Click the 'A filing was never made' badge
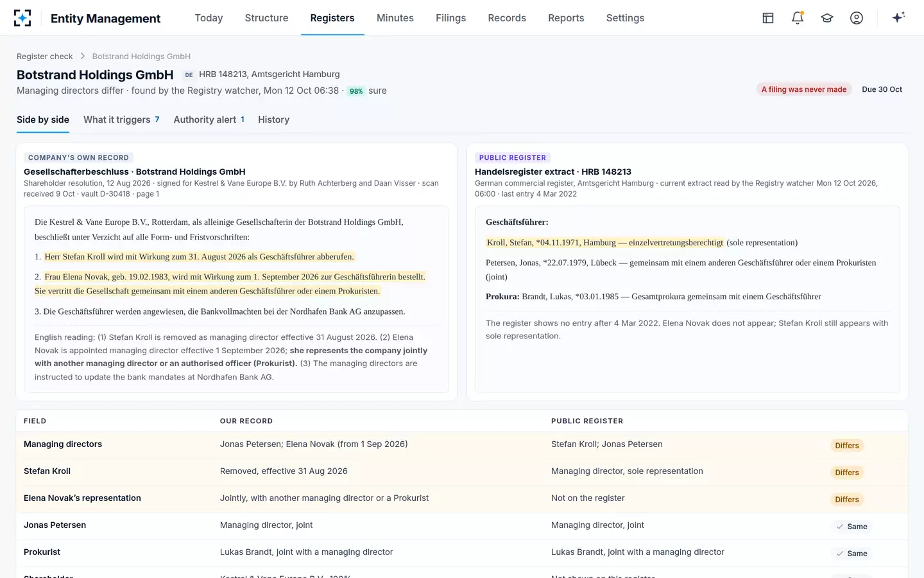The width and height of the screenshot is (924, 578). pos(804,89)
